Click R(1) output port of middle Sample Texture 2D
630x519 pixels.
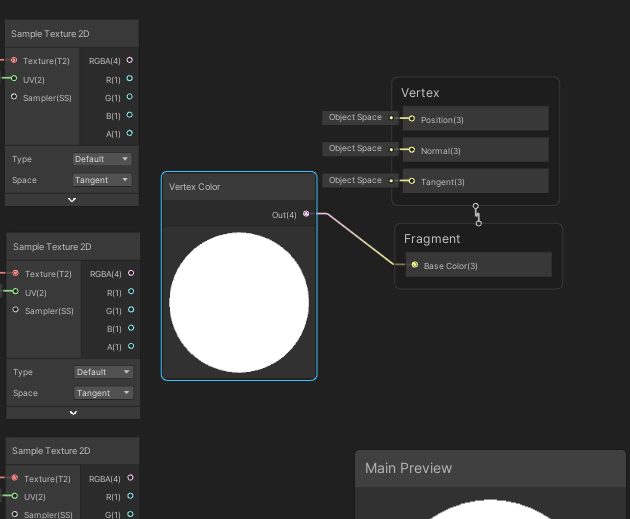pyautogui.click(x=131, y=292)
